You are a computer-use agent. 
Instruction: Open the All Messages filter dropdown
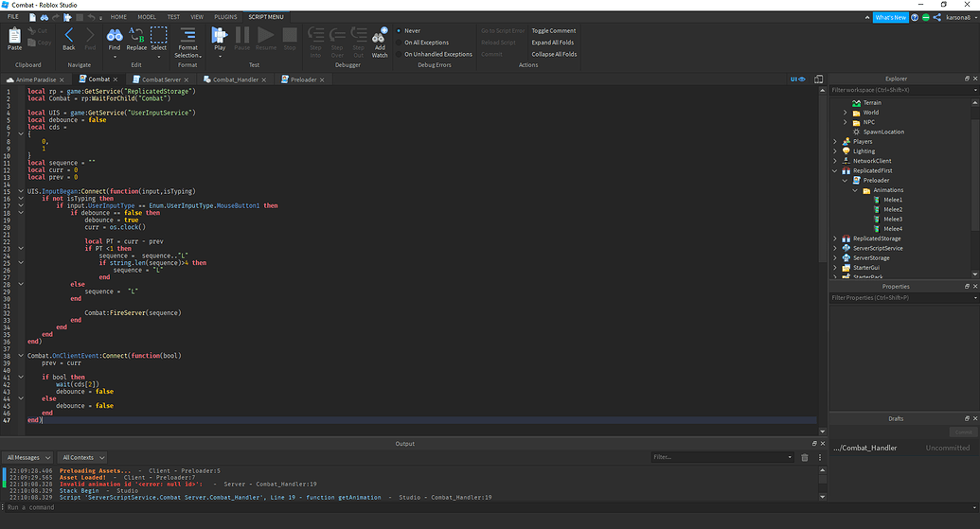[x=28, y=457]
